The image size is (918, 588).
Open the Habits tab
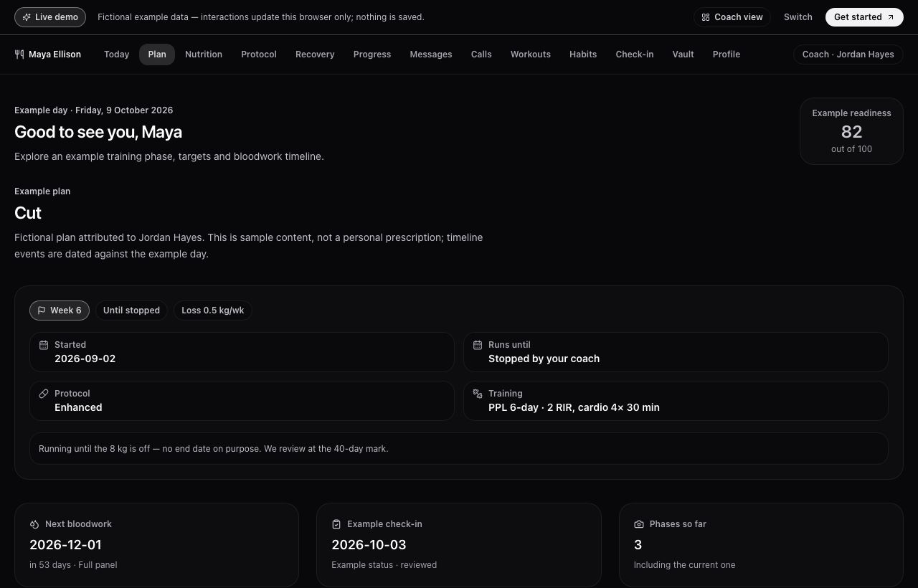pos(583,54)
